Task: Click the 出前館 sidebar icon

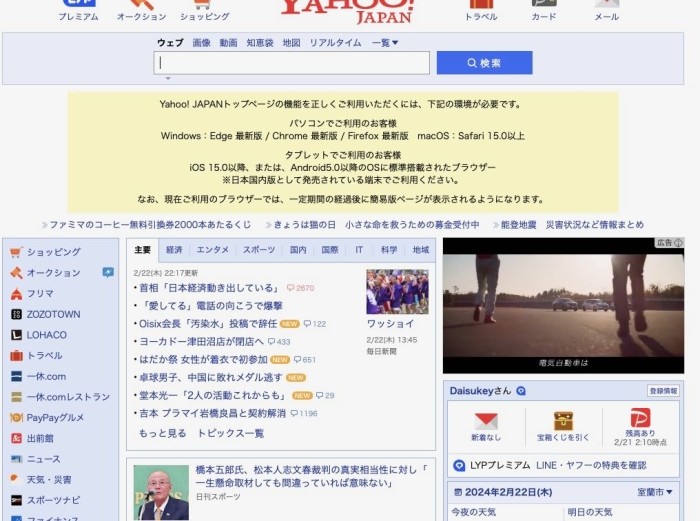Action: click(16, 438)
